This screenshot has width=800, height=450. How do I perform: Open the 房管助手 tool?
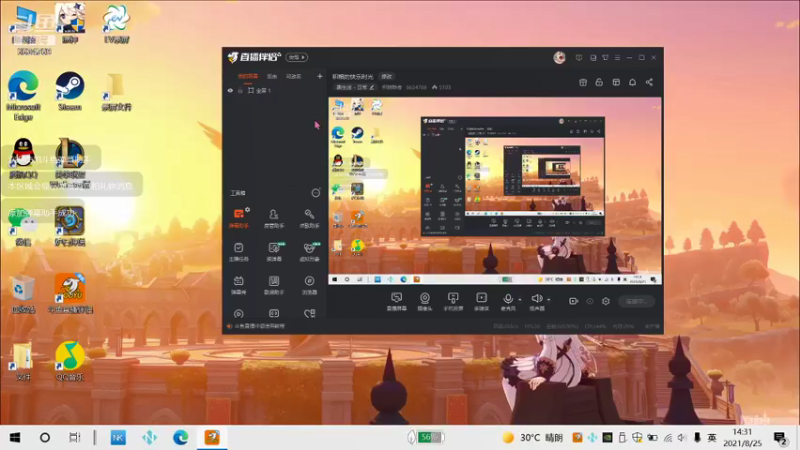coord(274,218)
